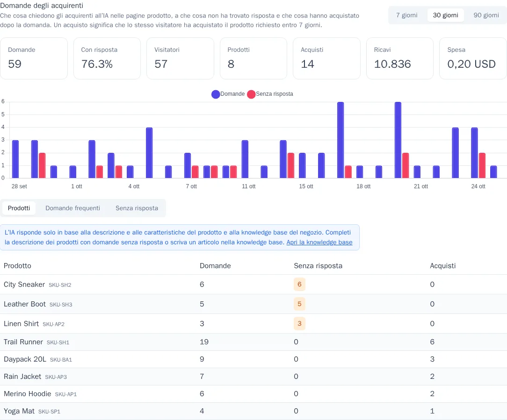The width and height of the screenshot is (507, 420).
Task: Click Daypack 20L's question count 9
Action: pos(202,359)
